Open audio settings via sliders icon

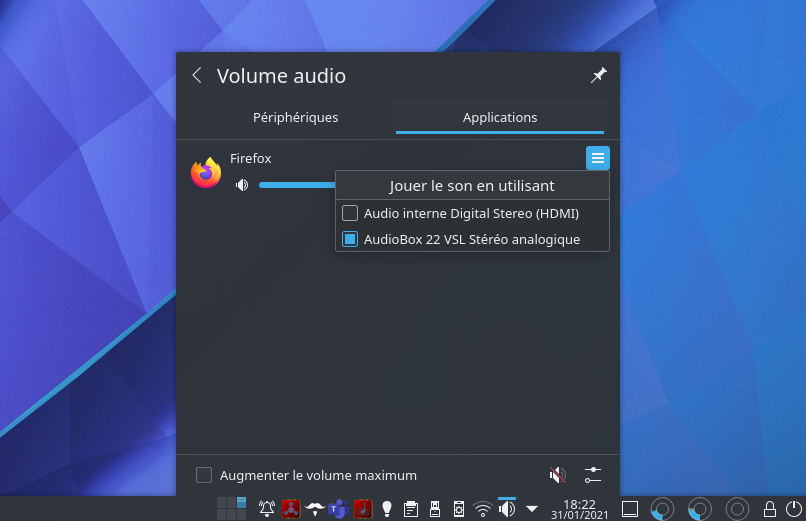(593, 475)
